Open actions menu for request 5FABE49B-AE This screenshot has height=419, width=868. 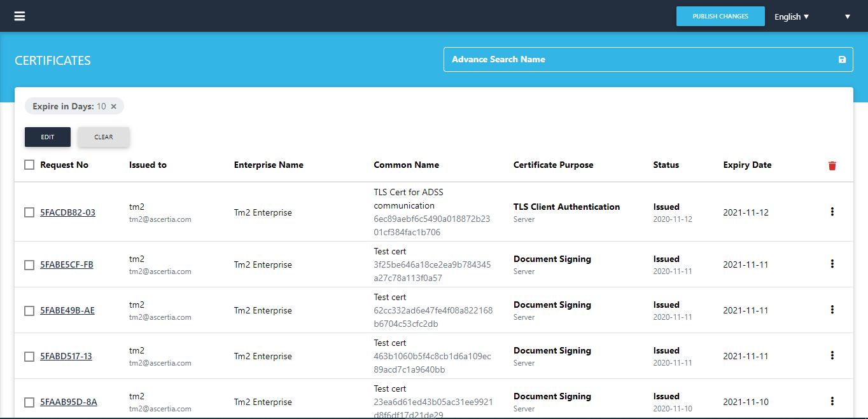point(832,310)
